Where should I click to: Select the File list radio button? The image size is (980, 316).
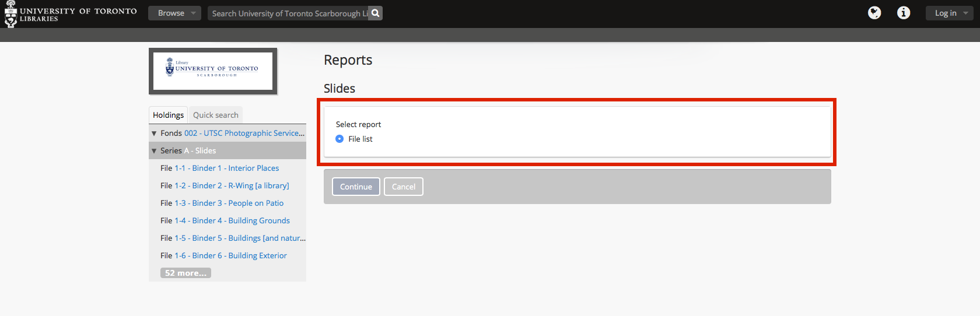[x=339, y=139]
